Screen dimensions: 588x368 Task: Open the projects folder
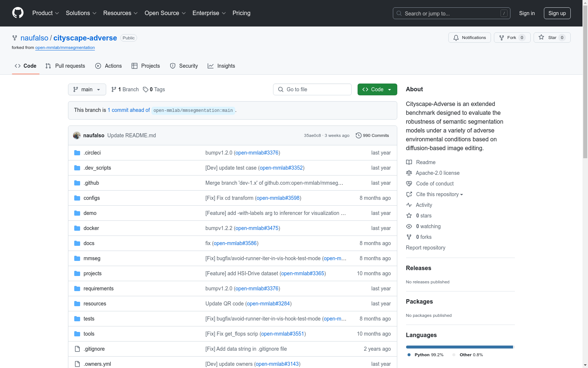tap(93, 273)
